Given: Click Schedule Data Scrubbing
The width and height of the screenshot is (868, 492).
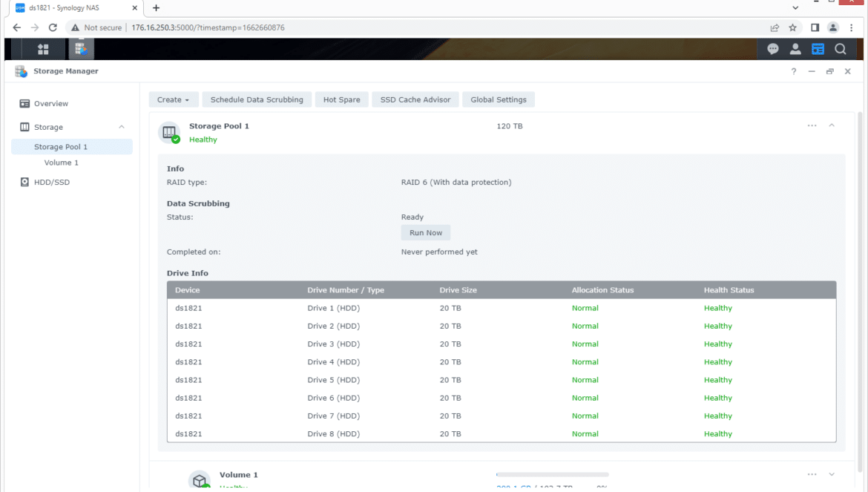Looking at the screenshot, I should (257, 99).
